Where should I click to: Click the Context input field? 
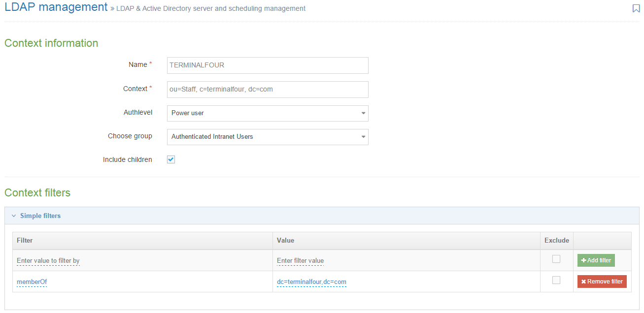tap(268, 90)
